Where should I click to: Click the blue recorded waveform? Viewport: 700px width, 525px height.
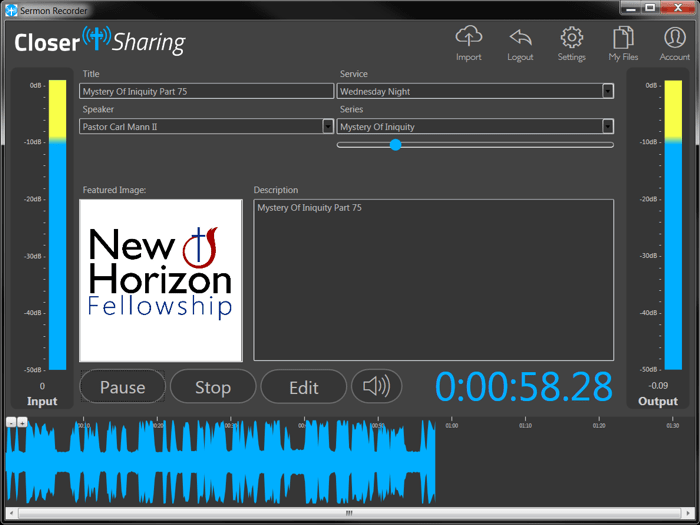221,462
